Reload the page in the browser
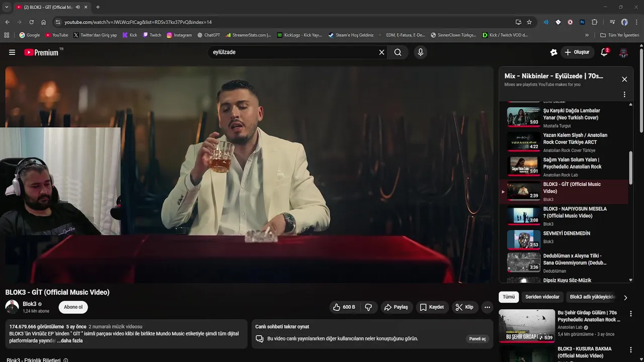 (31, 22)
